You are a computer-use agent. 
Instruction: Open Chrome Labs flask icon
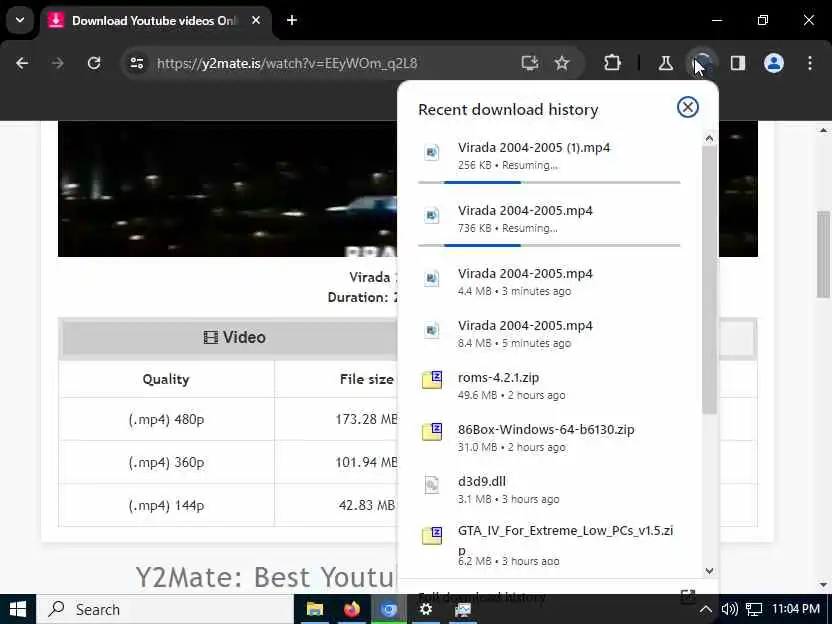click(666, 64)
